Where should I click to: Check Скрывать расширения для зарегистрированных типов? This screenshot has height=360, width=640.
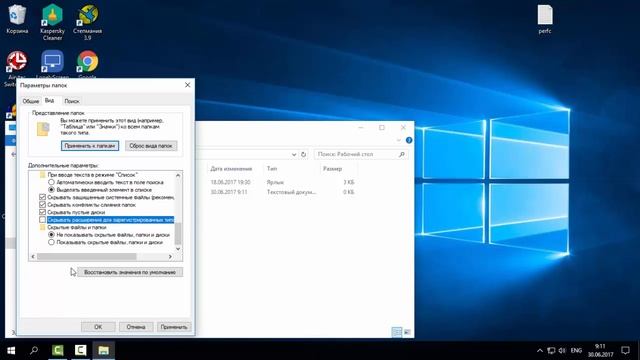click(42, 220)
